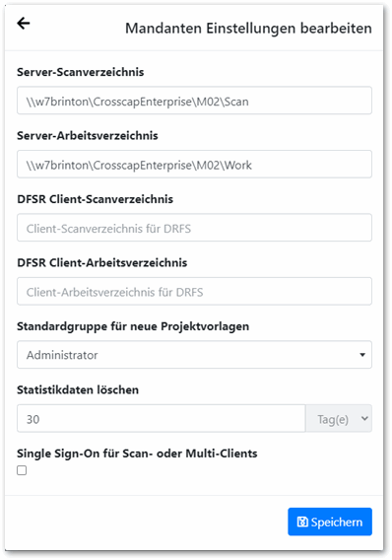Click the chevron next to Tag(e)
Image resolution: width=392 pixels, height=560 pixels.
pyautogui.click(x=364, y=418)
